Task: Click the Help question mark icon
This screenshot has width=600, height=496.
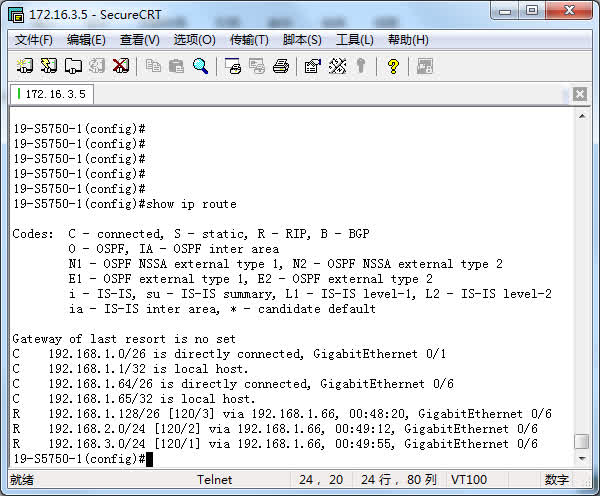Action: tap(393, 66)
